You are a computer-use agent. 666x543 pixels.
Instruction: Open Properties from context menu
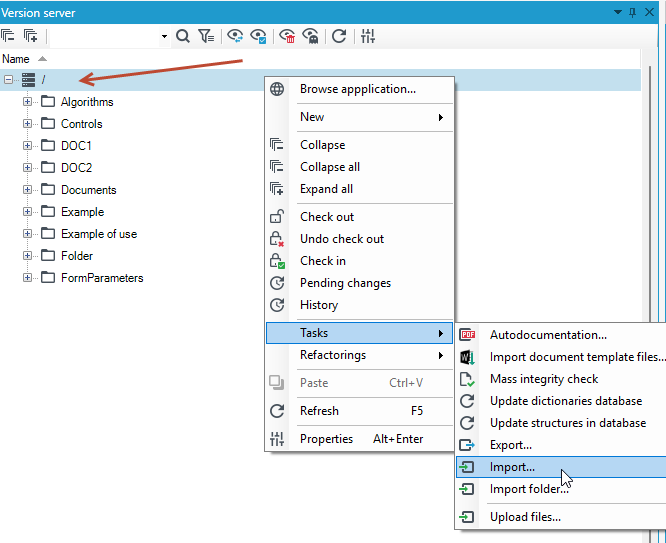(359, 439)
